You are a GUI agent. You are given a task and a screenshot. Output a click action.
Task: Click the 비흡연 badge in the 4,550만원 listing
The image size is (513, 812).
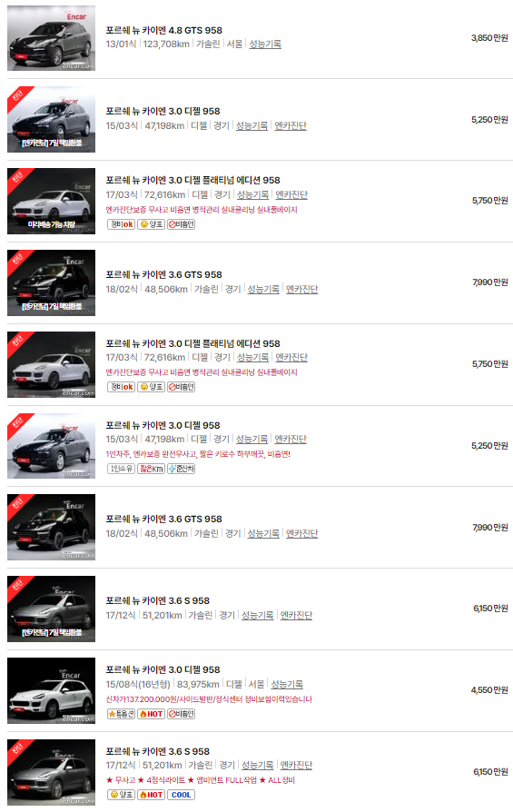pyautogui.click(x=182, y=714)
